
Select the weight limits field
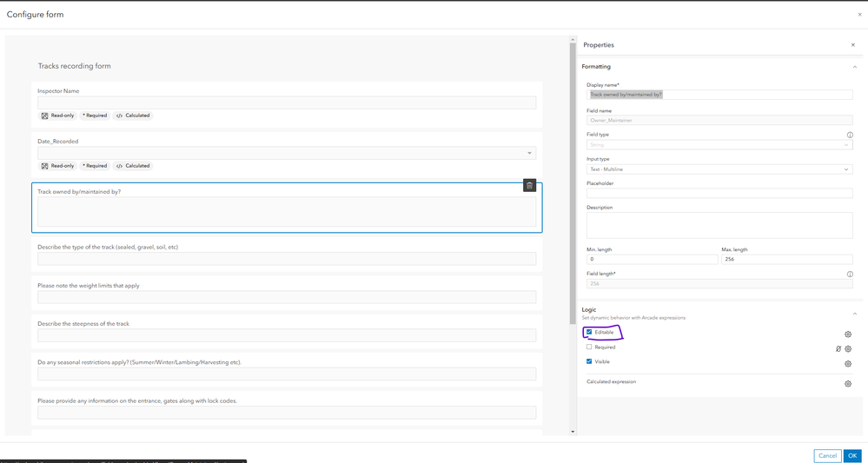click(x=287, y=297)
